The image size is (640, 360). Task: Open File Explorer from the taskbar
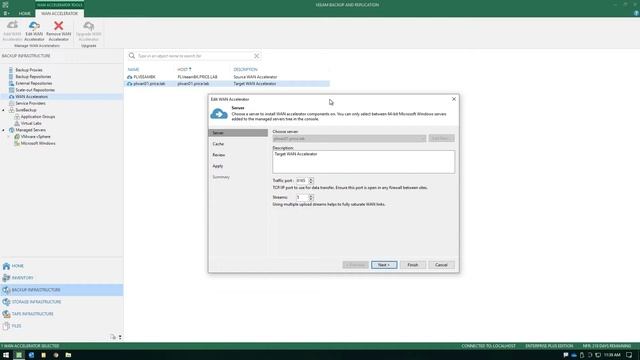(68, 355)
